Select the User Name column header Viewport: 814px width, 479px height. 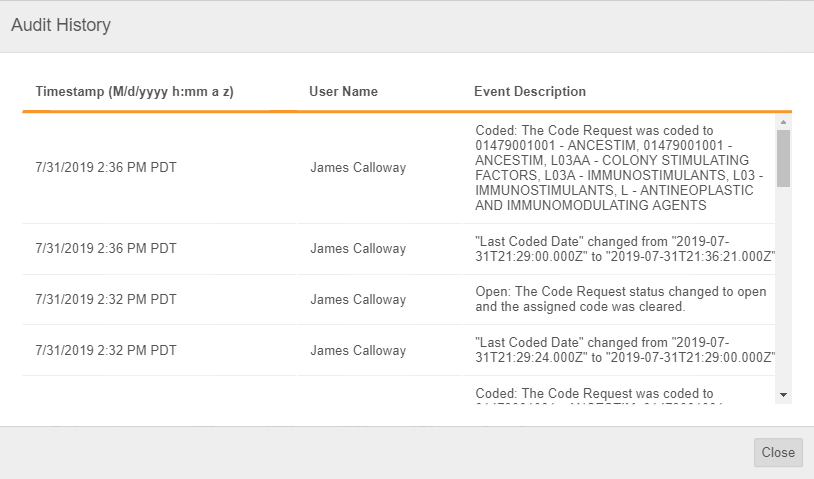(343, 91)
